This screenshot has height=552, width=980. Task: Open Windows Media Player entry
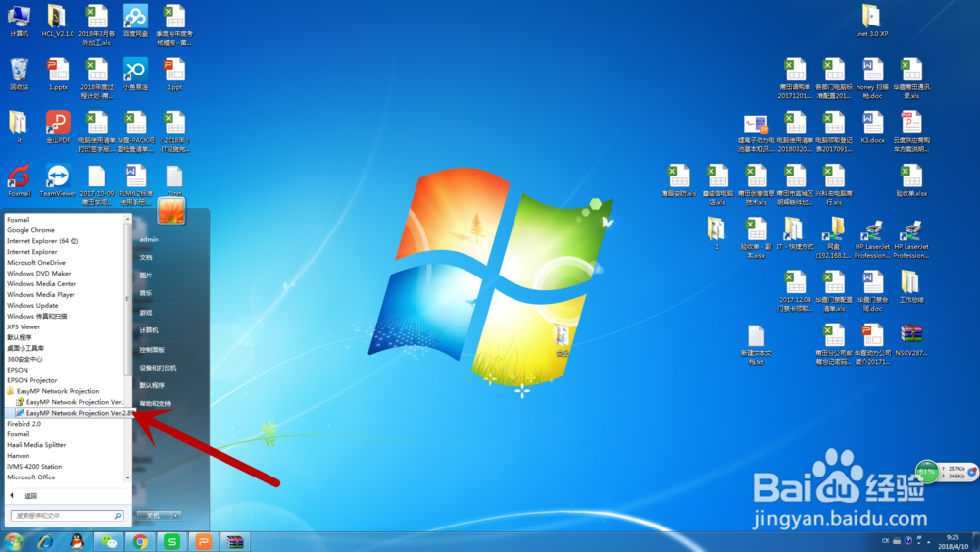click(40, 294)
